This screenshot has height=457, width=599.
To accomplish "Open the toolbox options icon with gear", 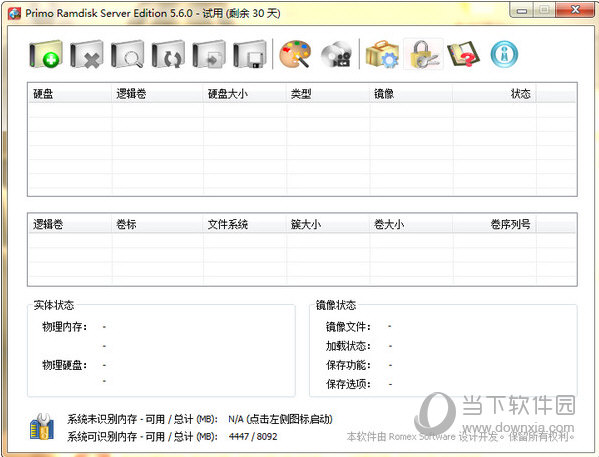I will 382,55.
